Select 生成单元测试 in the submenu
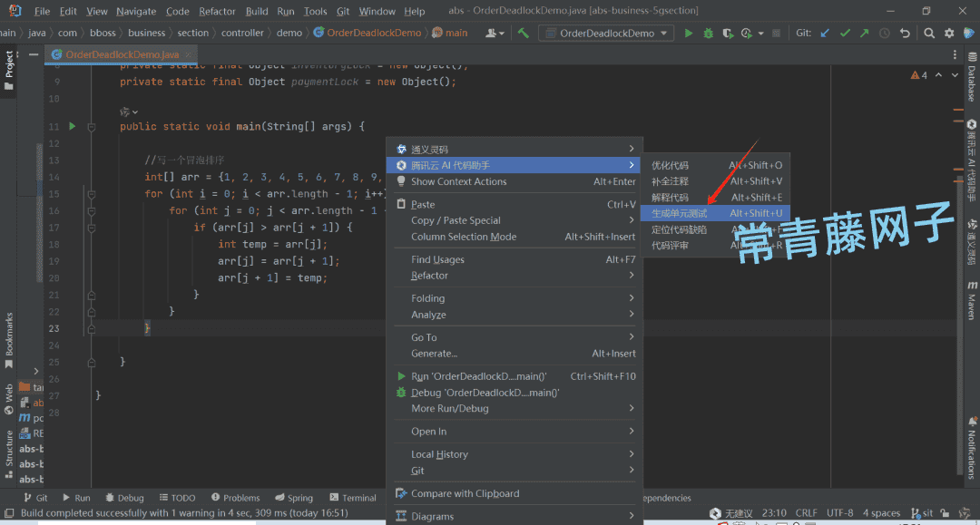This screenshot has width=980, height=525. (715, 213)
